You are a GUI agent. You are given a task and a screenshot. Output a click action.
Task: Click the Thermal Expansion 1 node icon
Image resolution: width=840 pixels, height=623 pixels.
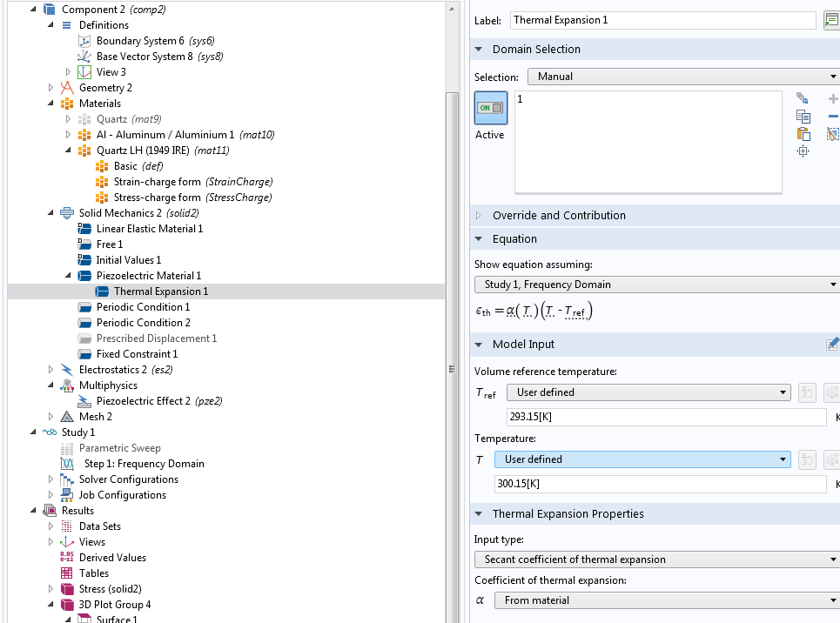click(x=102, y=291)
